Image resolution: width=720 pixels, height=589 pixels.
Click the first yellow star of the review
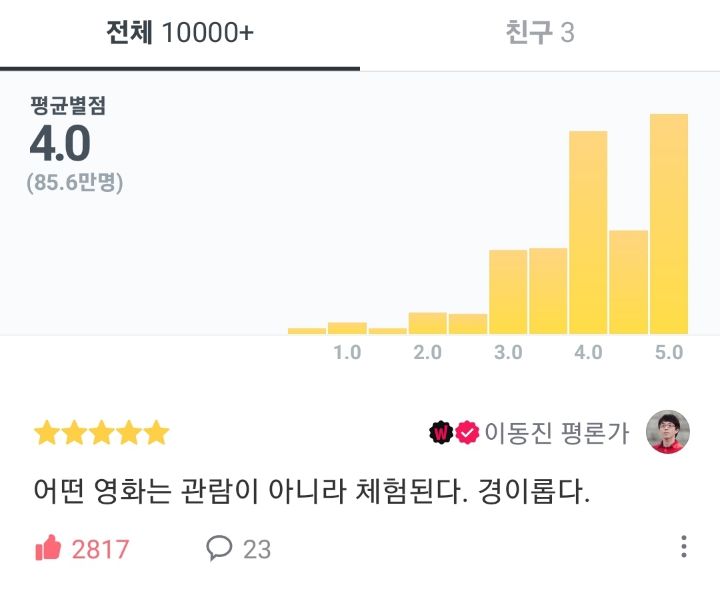point(47,432)
